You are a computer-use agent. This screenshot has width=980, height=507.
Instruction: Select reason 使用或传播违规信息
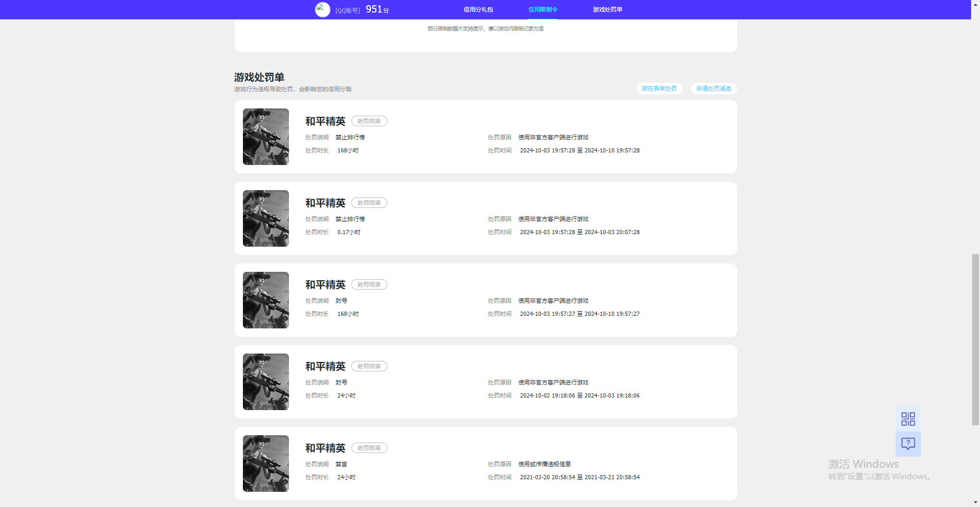[x=544, y=464]
